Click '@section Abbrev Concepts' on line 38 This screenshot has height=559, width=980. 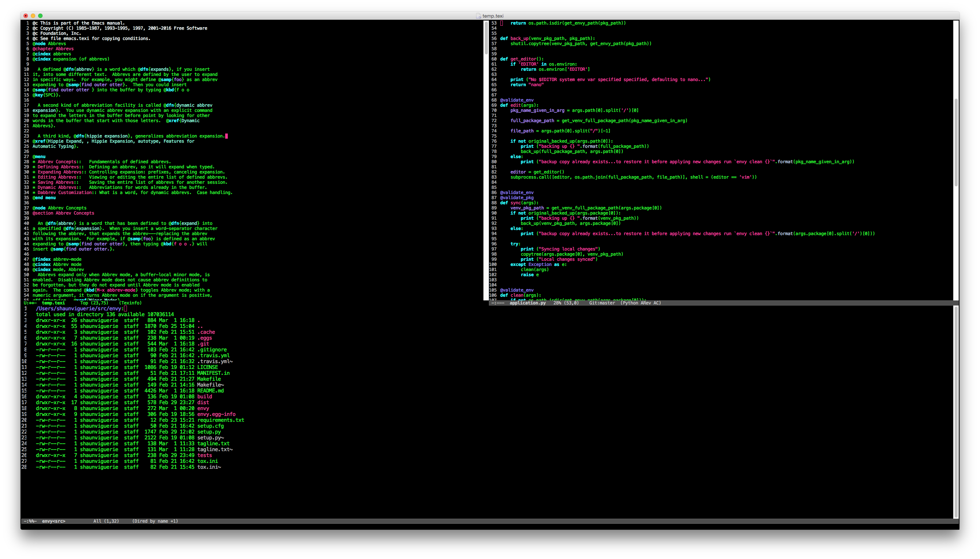click(x=63, y=213)
